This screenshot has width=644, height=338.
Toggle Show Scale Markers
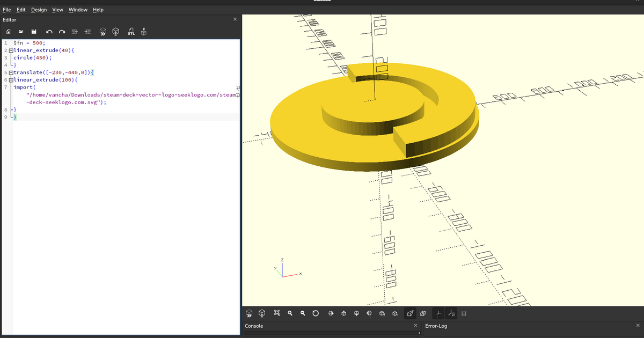coord(451,313)
